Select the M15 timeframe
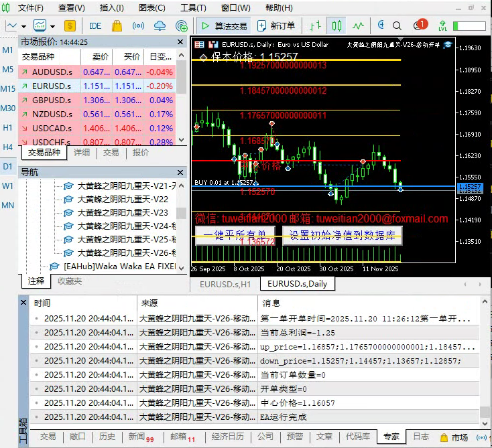Screen dimensions: 492x448 pos(8,89)
